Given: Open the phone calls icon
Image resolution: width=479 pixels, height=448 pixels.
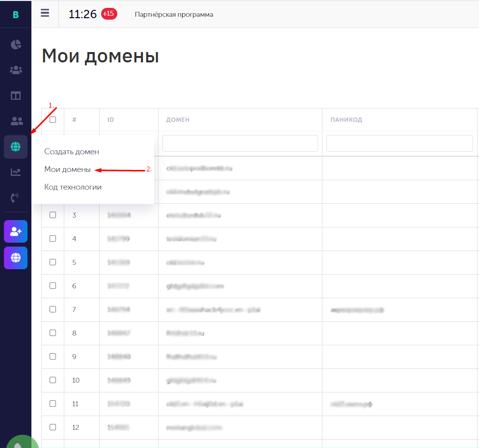Looking at the screenshot, I should [x=14, y=197].
